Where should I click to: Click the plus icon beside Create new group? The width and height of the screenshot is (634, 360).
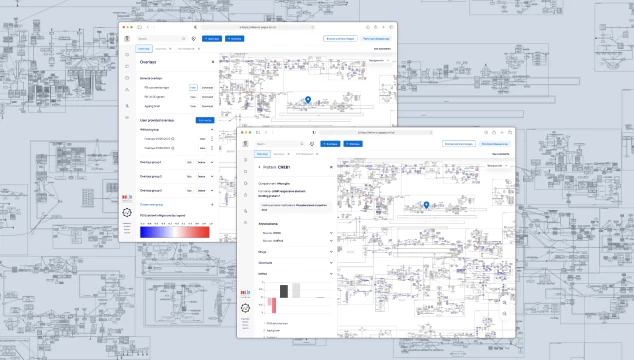point(212,205)
